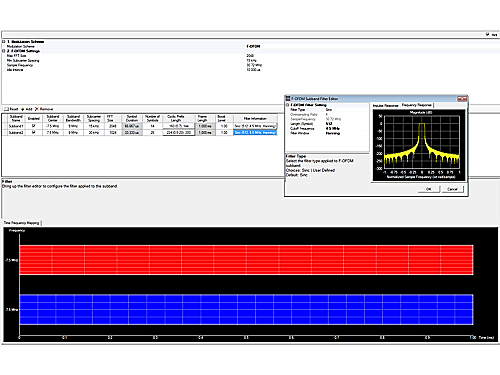Select the Frequency Response tab

pyautogui.click(x=416, y=105)
